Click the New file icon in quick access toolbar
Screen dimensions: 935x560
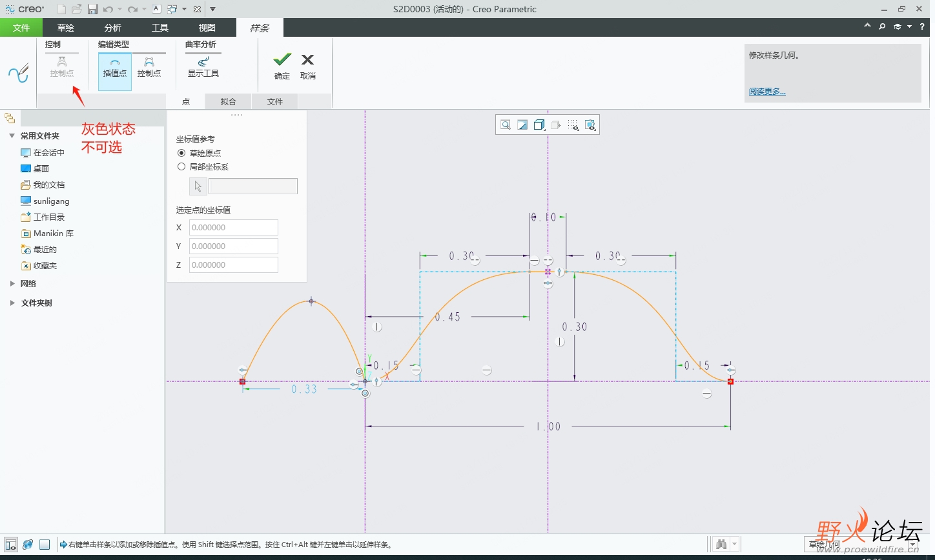point(62,9)
